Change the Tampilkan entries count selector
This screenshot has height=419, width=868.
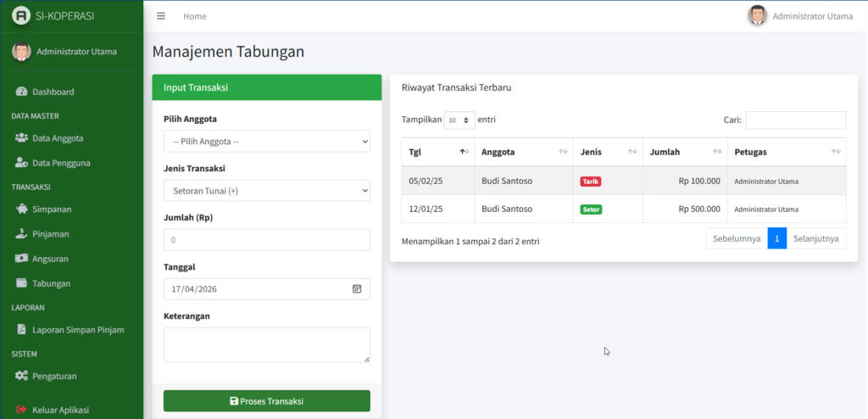459,120
